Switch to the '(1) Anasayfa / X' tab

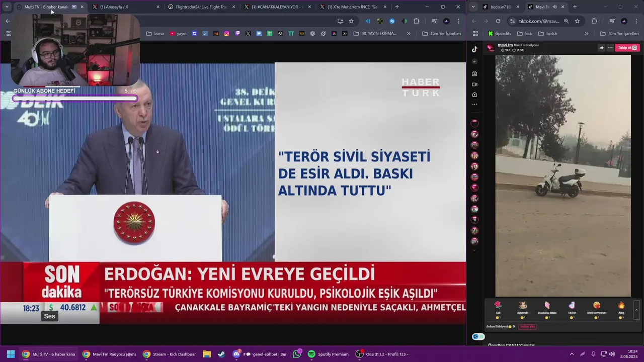[126, 7]
